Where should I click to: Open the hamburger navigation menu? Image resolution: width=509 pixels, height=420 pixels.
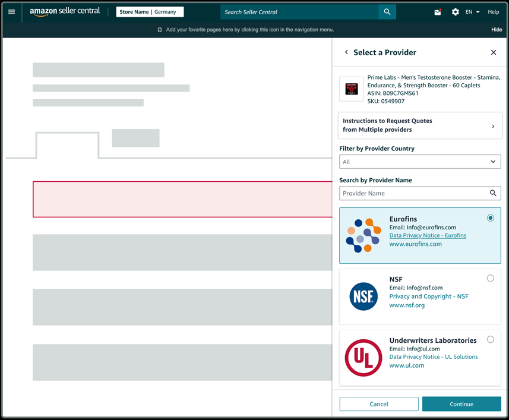click(11, 12)
